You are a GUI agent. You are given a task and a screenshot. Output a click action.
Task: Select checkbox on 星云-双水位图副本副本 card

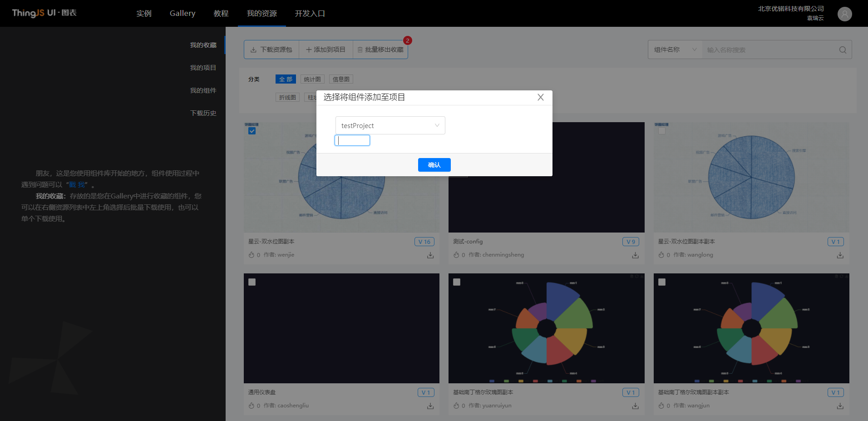tap(662, 131)
